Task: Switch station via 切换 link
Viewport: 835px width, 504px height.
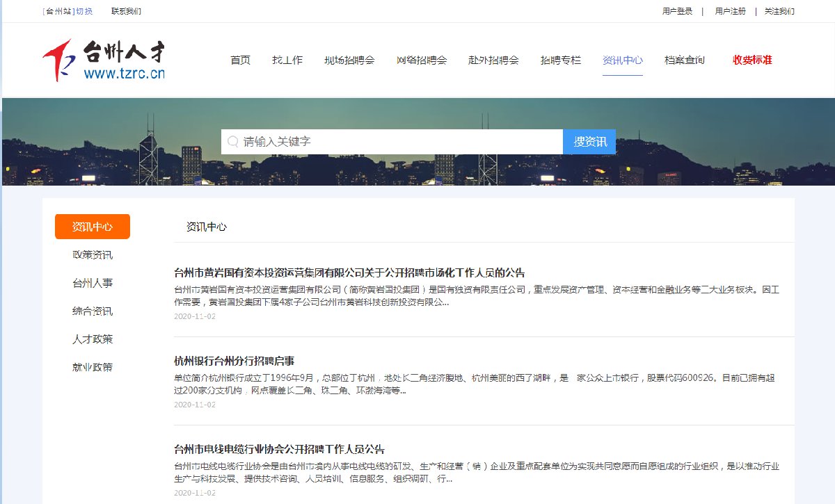Action: coord(83,11)
